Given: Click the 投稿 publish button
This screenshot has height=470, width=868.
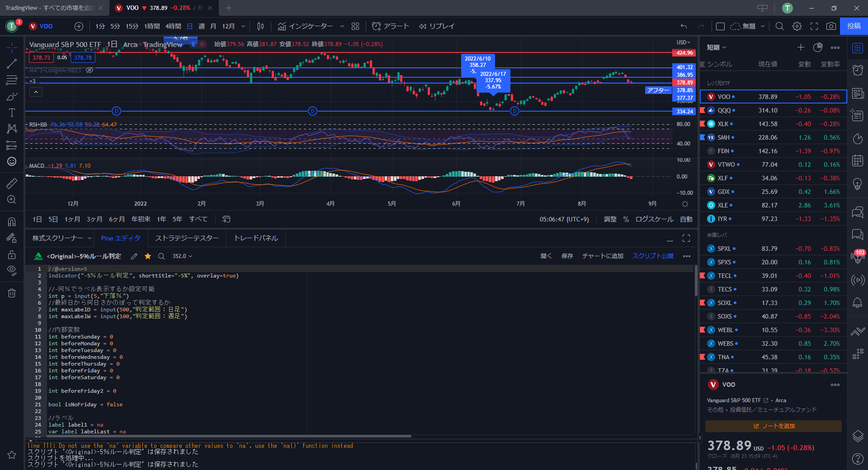Looking at the screenshot, I should [x=854, y=26].
